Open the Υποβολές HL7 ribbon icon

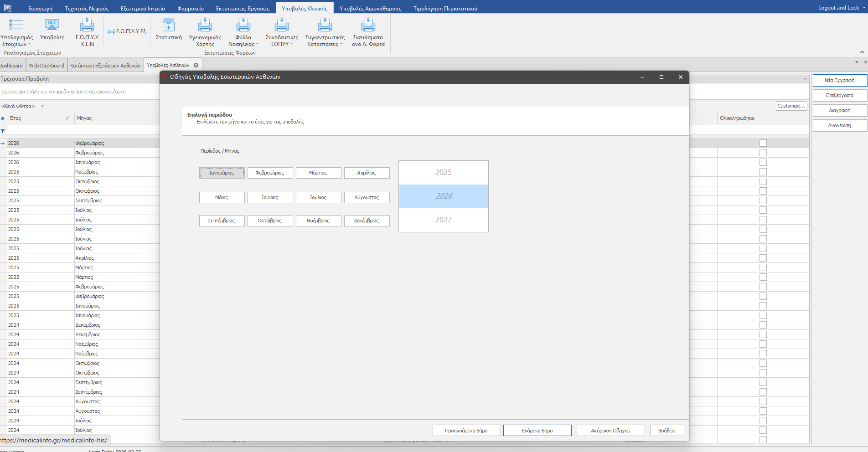pos(52,26)
